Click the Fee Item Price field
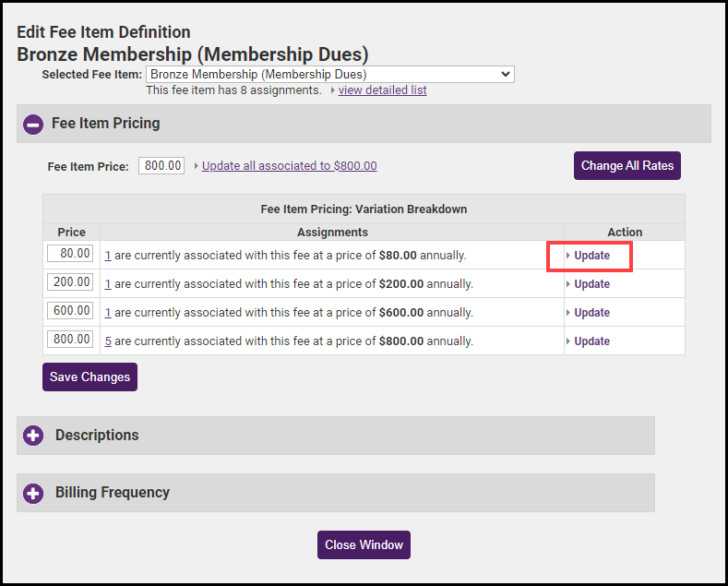This screenshot has height=586, width=728. pos(161,166)
